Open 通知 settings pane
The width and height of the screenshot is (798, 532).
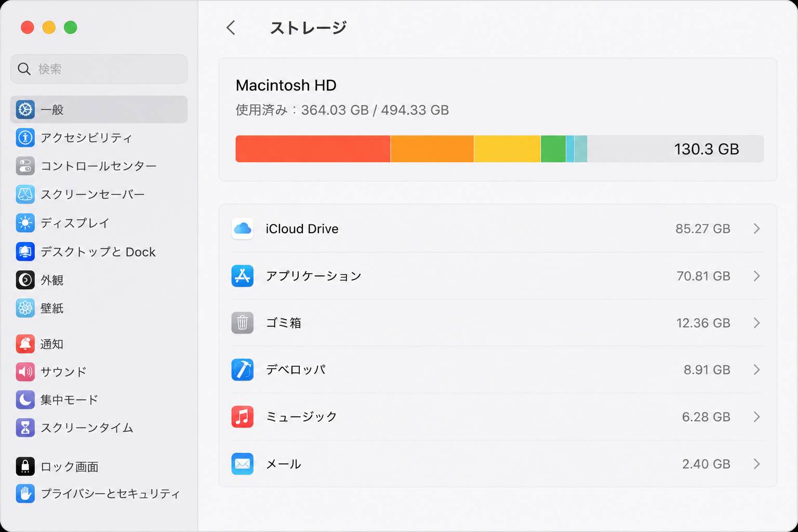point(99,344)
